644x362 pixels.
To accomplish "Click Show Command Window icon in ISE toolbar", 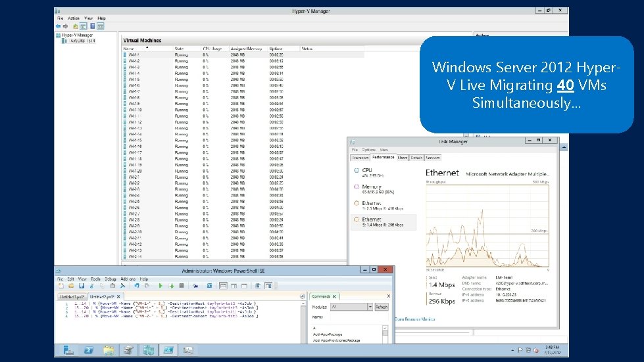I will 257,286.
